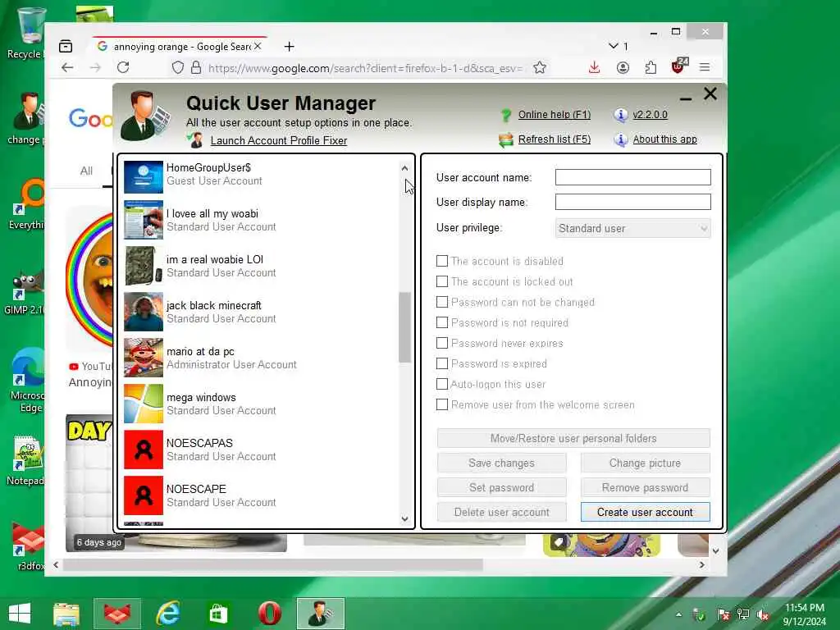Reload the Firefox page

(123, 67)
